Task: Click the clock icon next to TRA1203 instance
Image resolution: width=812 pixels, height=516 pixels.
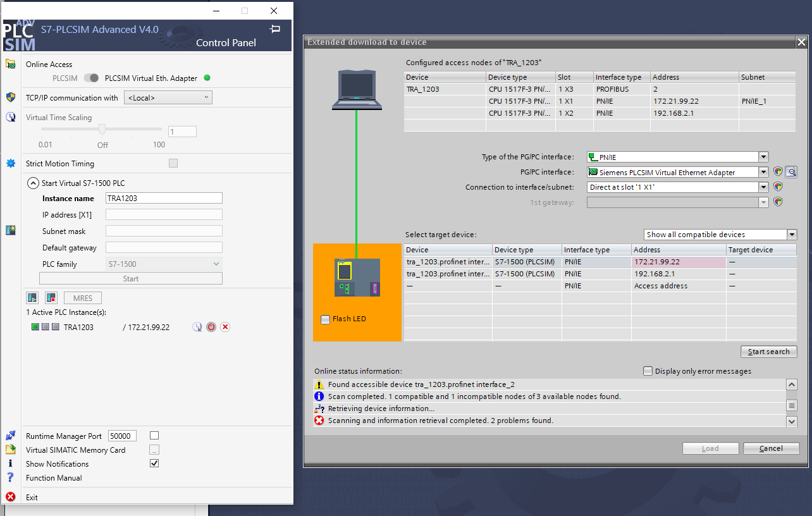Action: click(197, 327)
